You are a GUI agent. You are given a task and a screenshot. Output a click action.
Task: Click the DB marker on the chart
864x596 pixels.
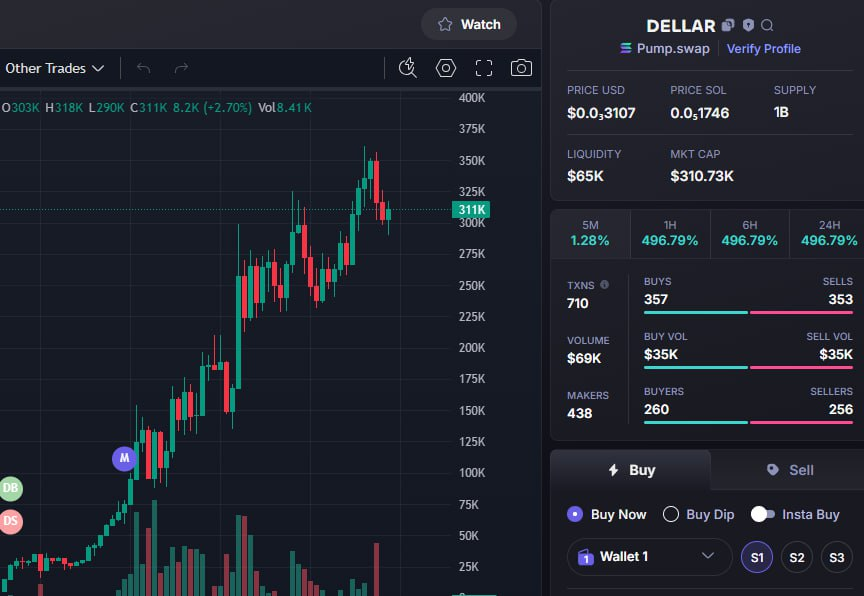10,488
